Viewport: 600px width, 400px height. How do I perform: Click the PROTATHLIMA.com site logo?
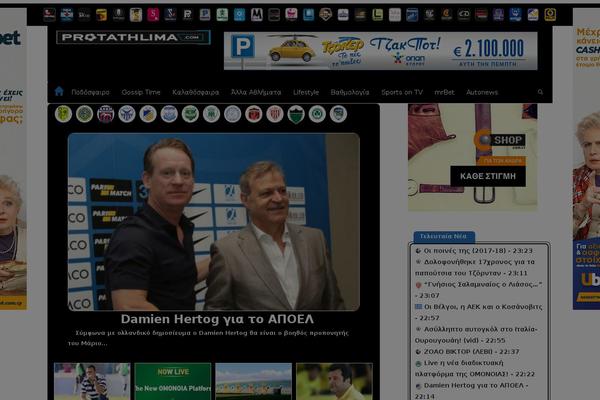point(133,37)
